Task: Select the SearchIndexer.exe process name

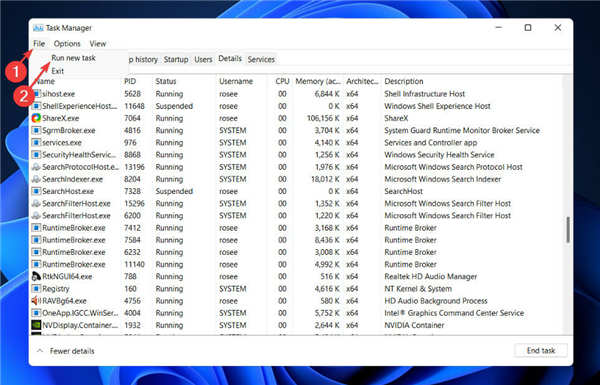Action: [x=72, y=179]
